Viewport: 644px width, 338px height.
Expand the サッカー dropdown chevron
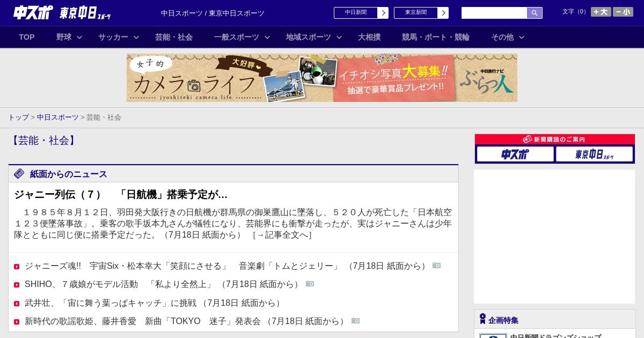click(x=136, y=37)
